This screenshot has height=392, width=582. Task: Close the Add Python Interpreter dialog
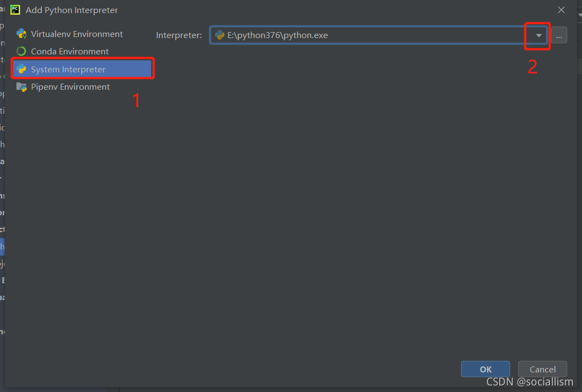[x=561, y=10]
